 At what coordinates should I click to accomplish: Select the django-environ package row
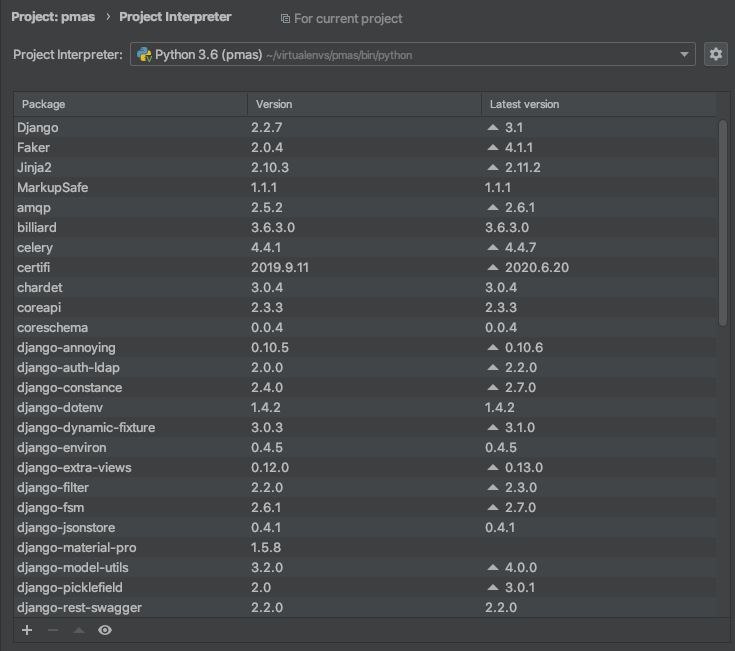pos(365,447)
